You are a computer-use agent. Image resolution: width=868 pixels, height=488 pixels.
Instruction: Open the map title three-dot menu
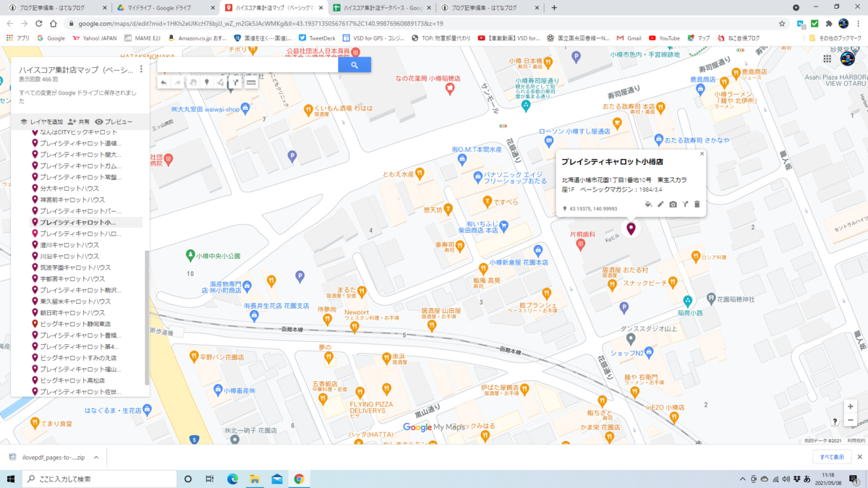tap(141, 70)
